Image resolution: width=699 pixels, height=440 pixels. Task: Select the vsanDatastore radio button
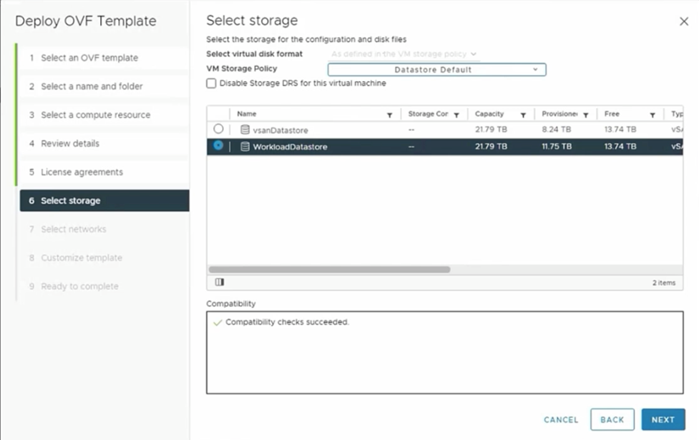point(219,130)
